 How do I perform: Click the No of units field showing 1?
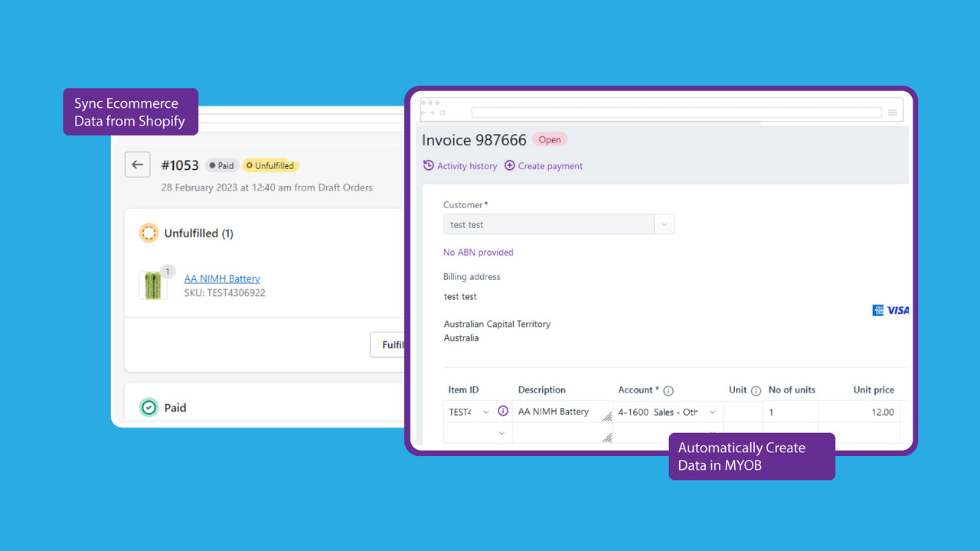coord(790,412)
